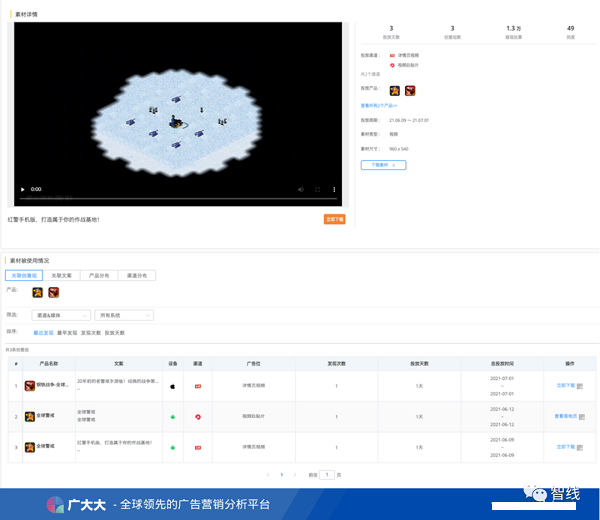Viewport: 600px width, 520px height.
Task: Click the page number jump input field
Action: 327,475
